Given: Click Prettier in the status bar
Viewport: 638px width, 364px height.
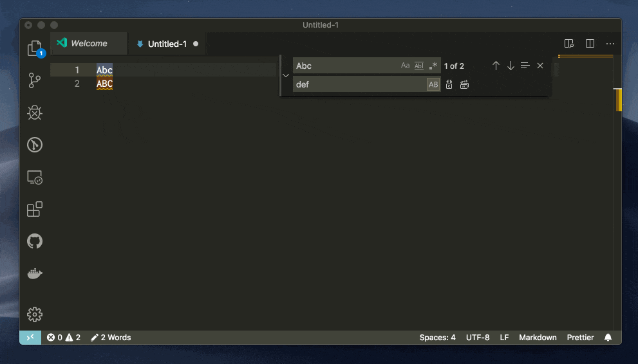Looking at the screenshot, I should pyautogui.click(x=580, y=338).
